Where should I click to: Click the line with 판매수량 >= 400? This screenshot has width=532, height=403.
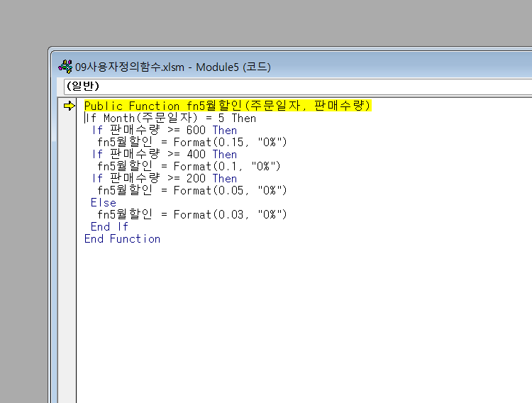[x=165, y=155]
